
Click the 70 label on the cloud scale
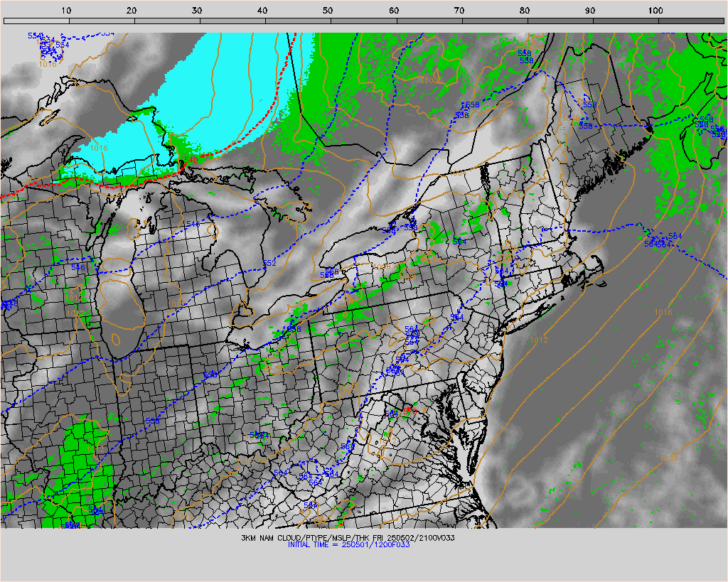pyautogui.click(x=459, y=10)
